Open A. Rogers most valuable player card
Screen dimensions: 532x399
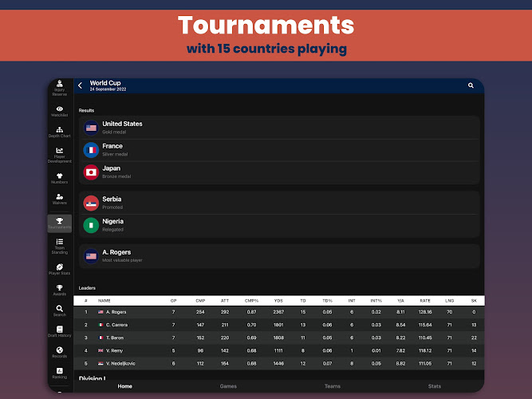(279, 255)
